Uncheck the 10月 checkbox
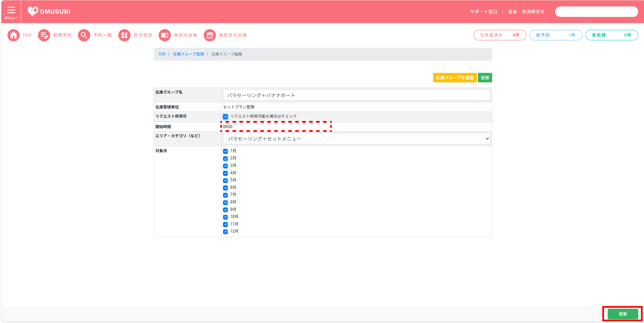This screenshot has height=323, width=644. click(225, 217)
